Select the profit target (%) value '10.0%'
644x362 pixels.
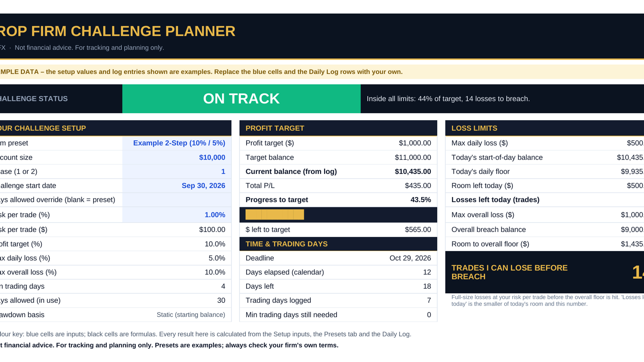[x=215, y=244]
